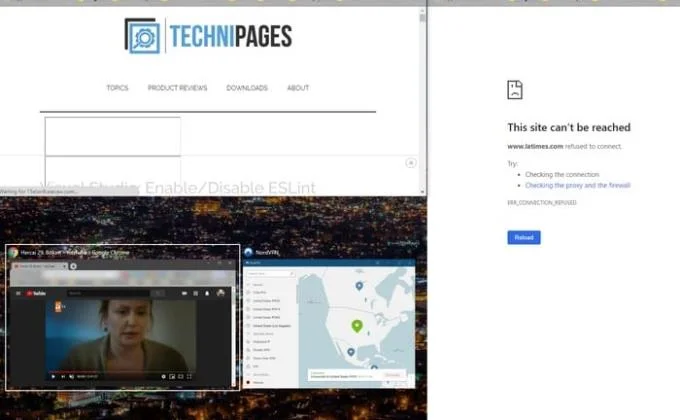680x420 pixels.
Task: Click the Technipages scrollbar down arrow
Action: [x=422, y=191]
